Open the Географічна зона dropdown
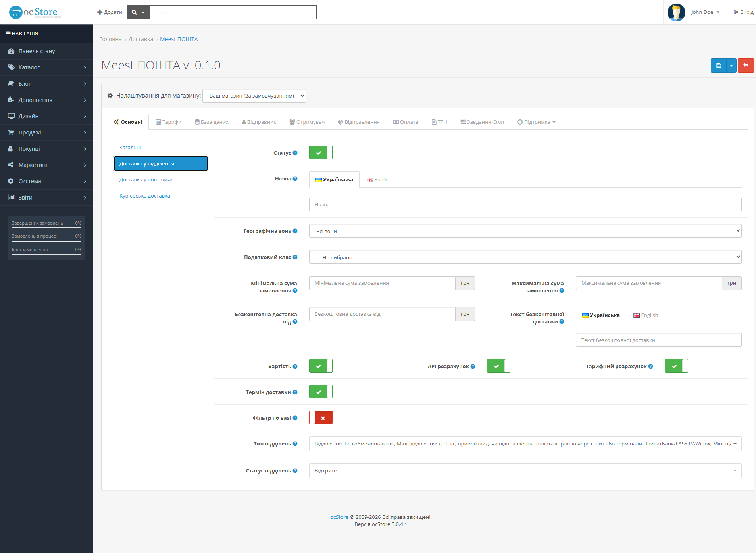 pyautogui.click(x=525, y=231)
